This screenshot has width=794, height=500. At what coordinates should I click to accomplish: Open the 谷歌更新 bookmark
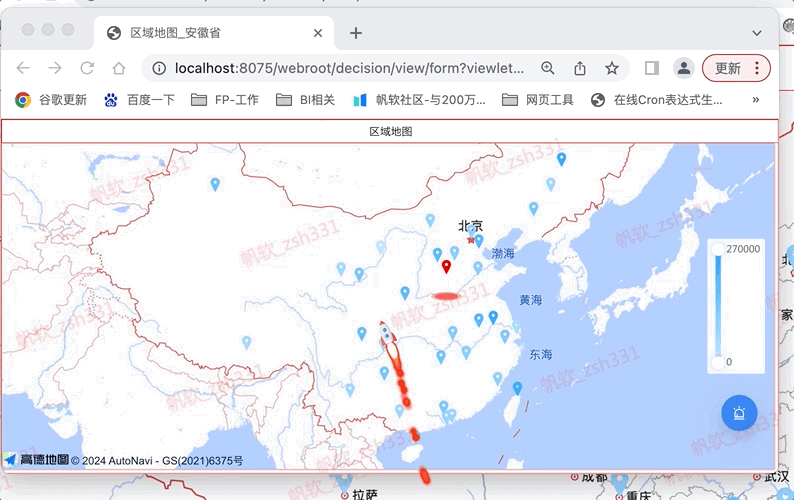click(51, 100)
